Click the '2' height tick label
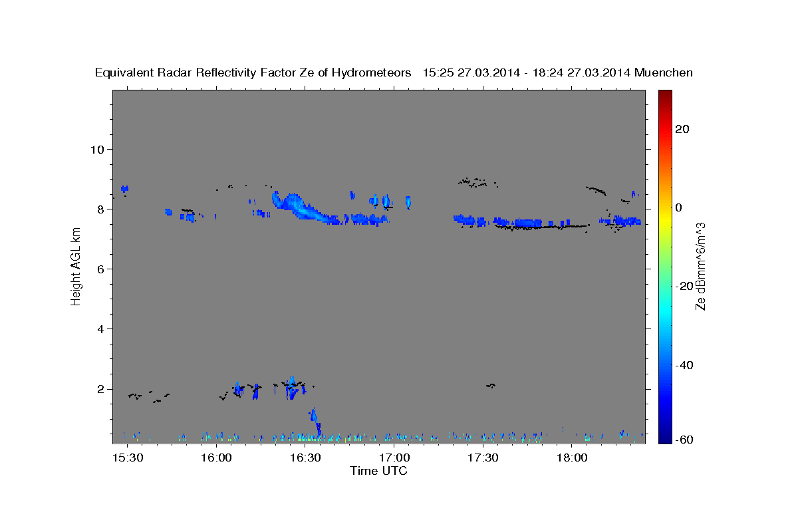This screenshot has width=798, height=532. (102, 389)
